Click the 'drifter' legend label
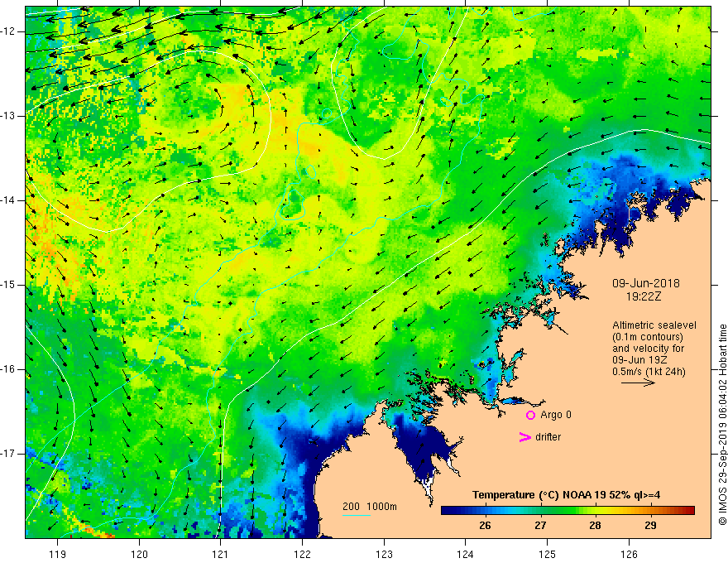This screenshot has height=563, width=728. point(548,437)
